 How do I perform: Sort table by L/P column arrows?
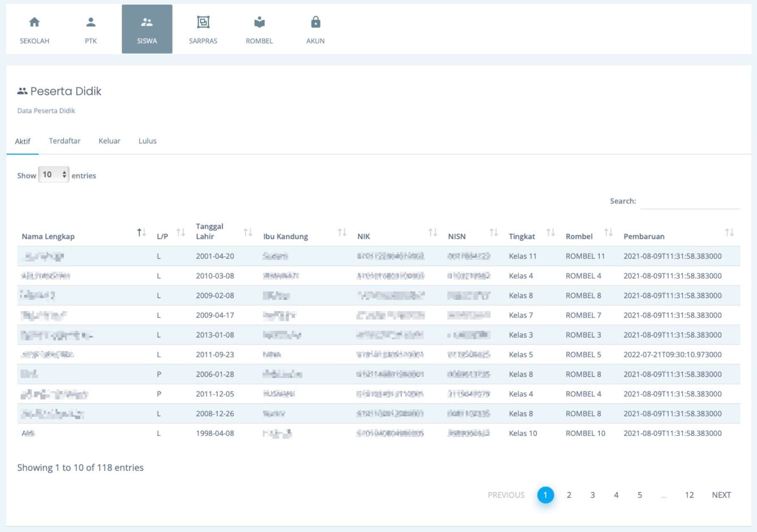(x=181, y=232)
